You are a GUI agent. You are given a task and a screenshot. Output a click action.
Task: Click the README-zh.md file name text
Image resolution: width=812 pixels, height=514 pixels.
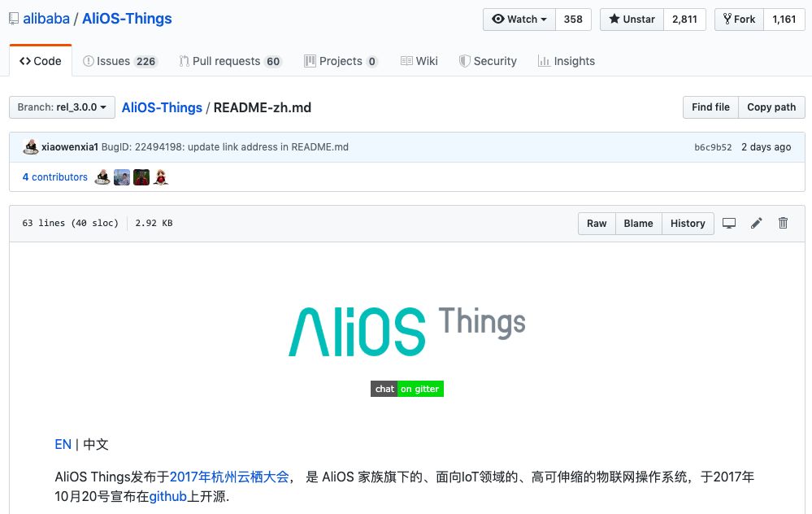coord(263,107)
